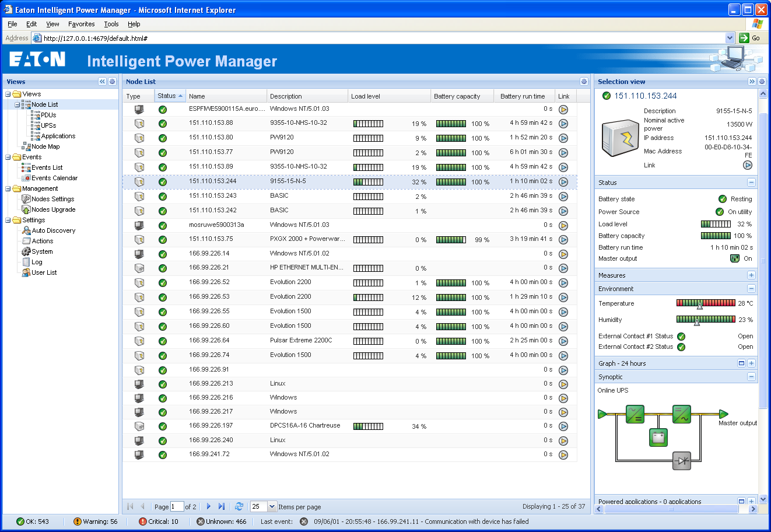Click the refresh icon in the pagination bar

tap(238, 506)
